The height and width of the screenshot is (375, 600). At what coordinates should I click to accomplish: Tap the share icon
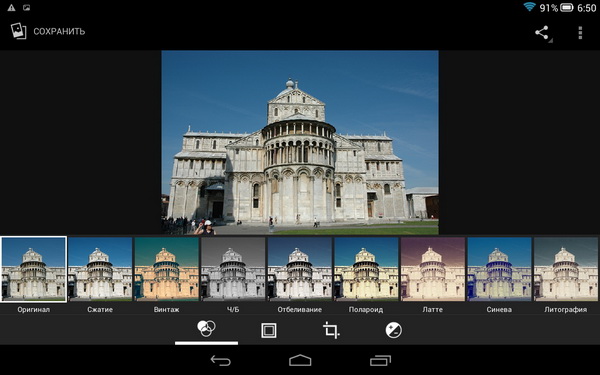click(x=543, y=33)
